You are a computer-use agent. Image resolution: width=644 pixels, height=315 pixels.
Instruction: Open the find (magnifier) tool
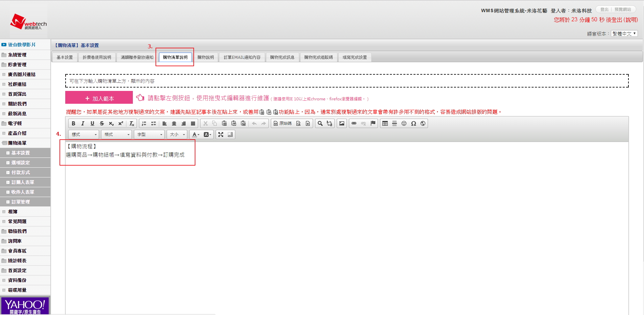(320, 124)
